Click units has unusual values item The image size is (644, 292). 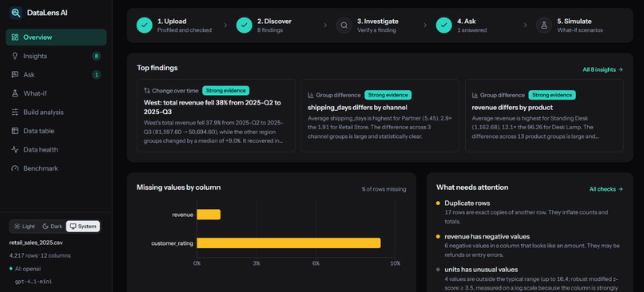pyautogui.click(x=530, y=279)
